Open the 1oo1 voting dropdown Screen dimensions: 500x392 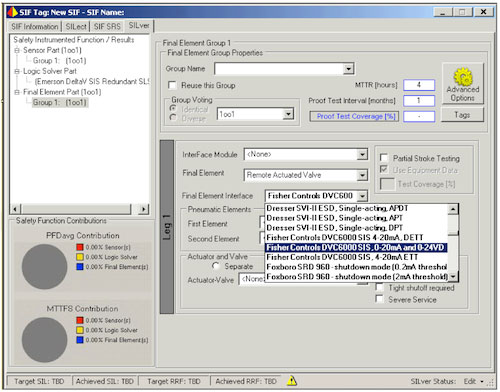pyautogui.click(x=288, y=114)
